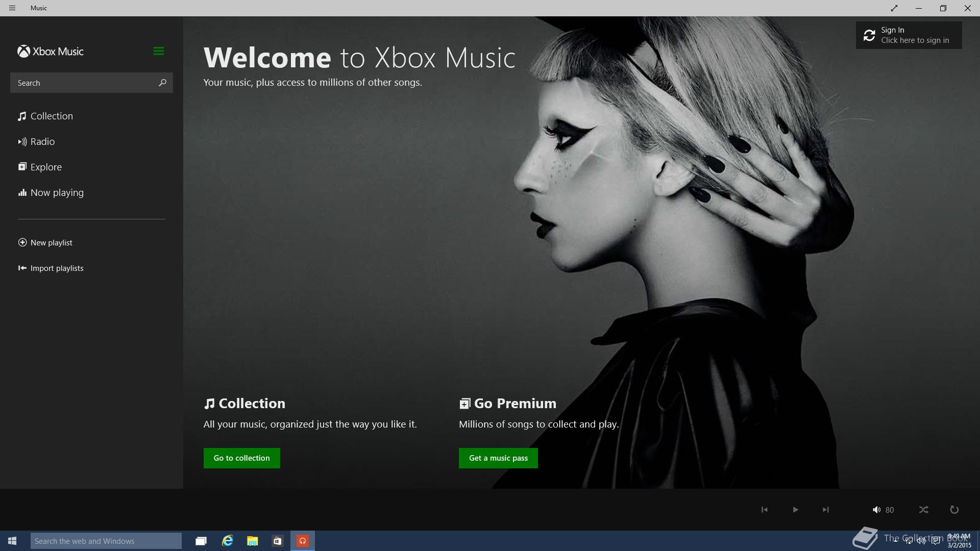Open Explore from the sidebar
The height and width of the screenshot is (551, 980).
40,167
